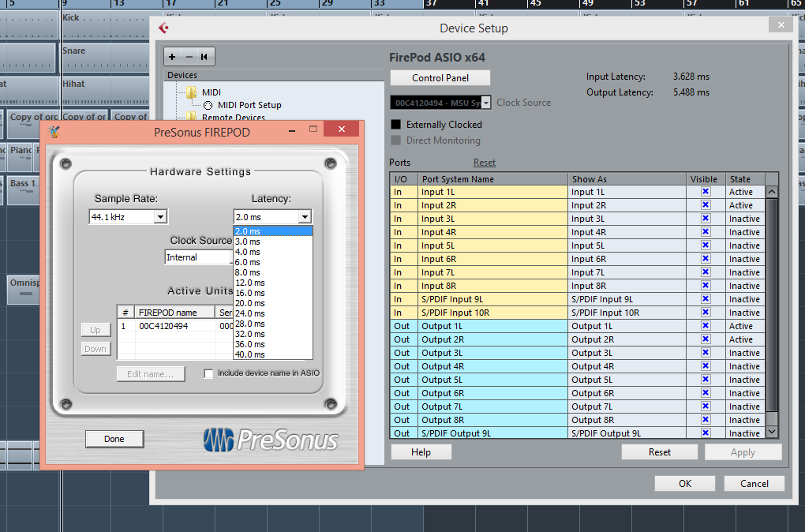Click the add device plus icon
Screen dimensions: 805x532
pos(173,57)
